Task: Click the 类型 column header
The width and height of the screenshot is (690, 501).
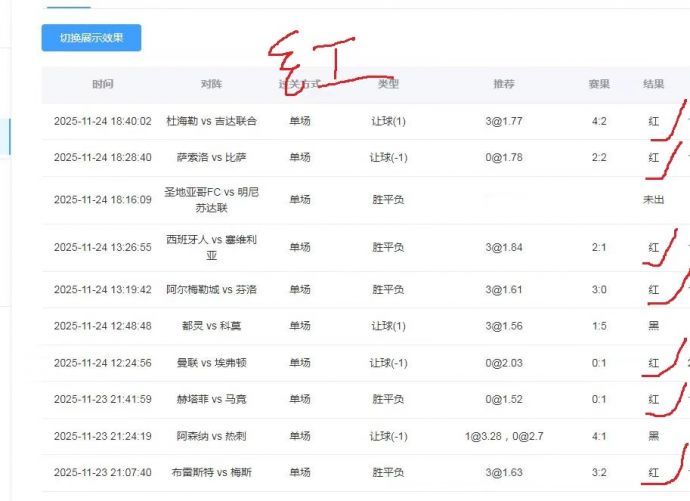Action: pos(388,85)
